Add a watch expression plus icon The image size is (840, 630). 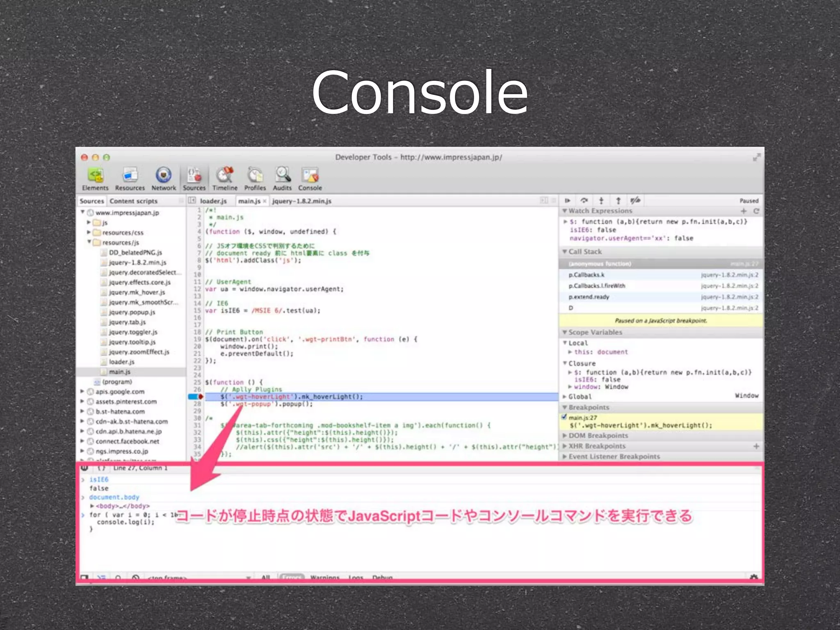(744, 211)
